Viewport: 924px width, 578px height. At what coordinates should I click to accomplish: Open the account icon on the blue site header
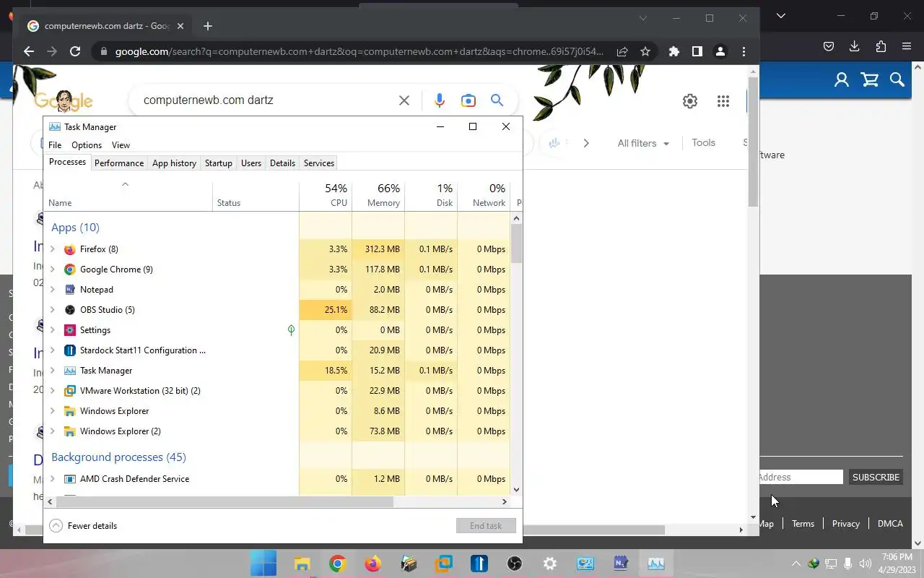842,79
